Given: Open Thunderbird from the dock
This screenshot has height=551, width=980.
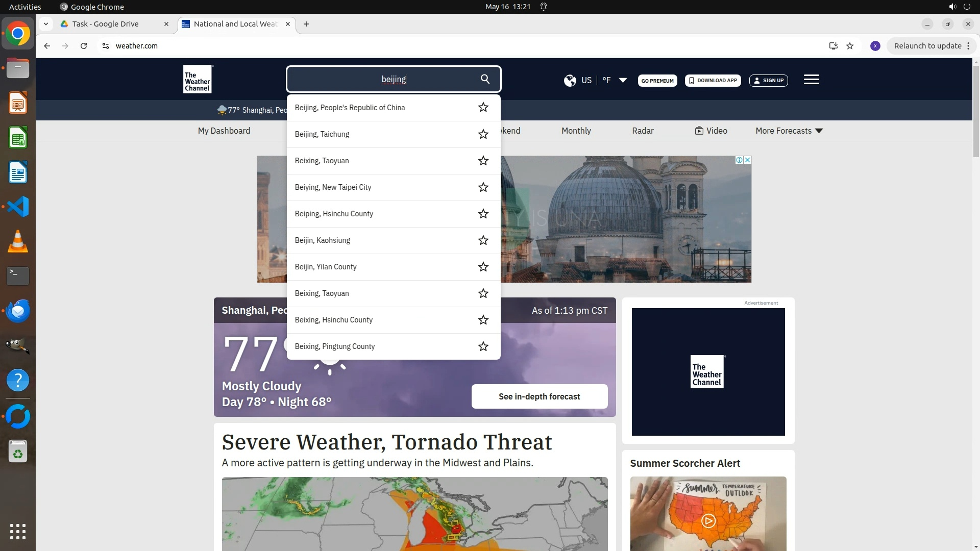Looking at the screenshot, I should click(x=18, y=311).
